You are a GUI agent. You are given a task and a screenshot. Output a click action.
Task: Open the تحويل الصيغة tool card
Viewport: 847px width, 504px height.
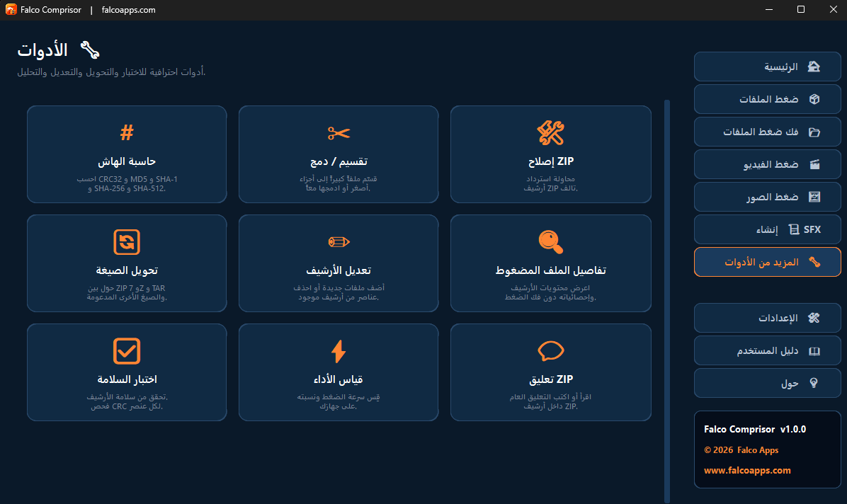pyautogui.click(x=127, y=263)
